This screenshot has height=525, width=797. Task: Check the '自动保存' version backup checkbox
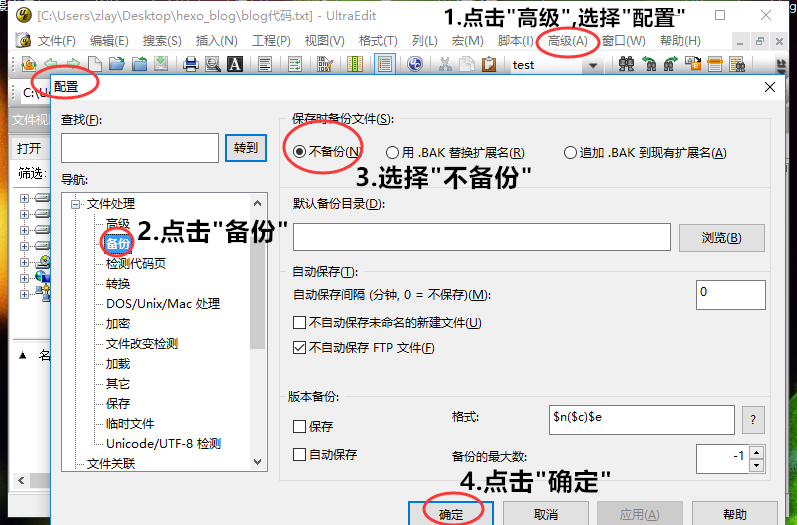coord(299,454)
